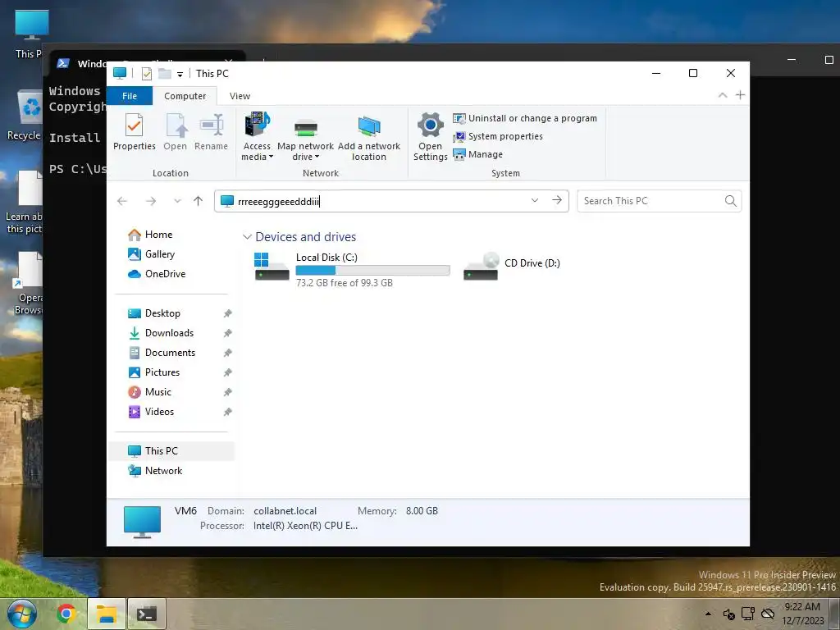
Task: Expand address bar history dropdown
Action: 534,200
